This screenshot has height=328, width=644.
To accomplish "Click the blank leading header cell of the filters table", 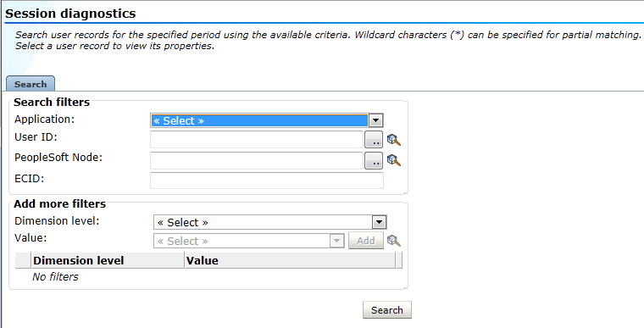I will 23,260.
